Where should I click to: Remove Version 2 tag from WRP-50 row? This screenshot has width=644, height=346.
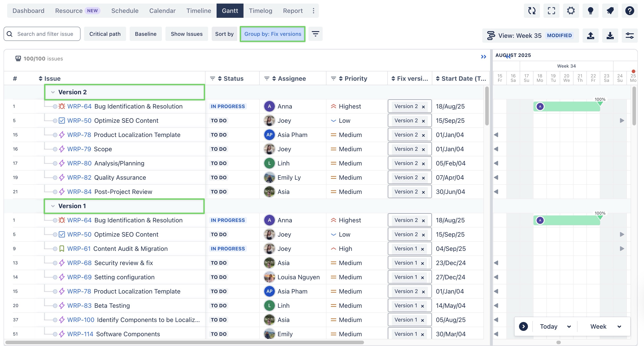pyautogui.click(x=423, y=121)
